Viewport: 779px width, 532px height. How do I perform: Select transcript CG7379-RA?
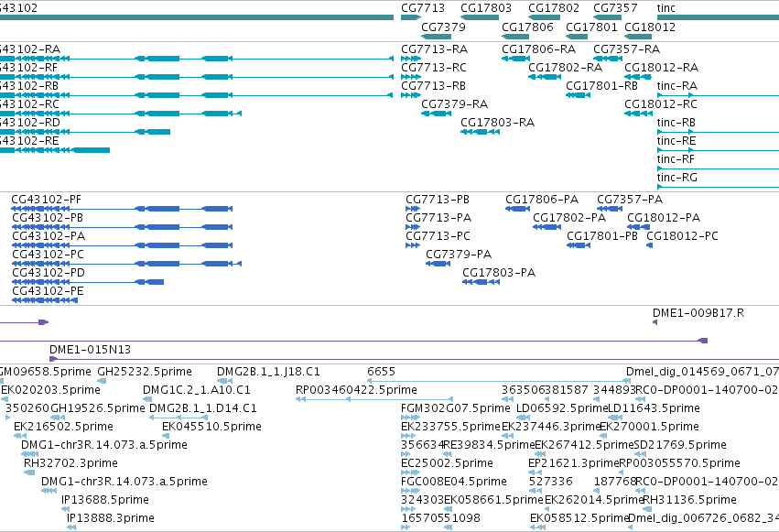437,114
